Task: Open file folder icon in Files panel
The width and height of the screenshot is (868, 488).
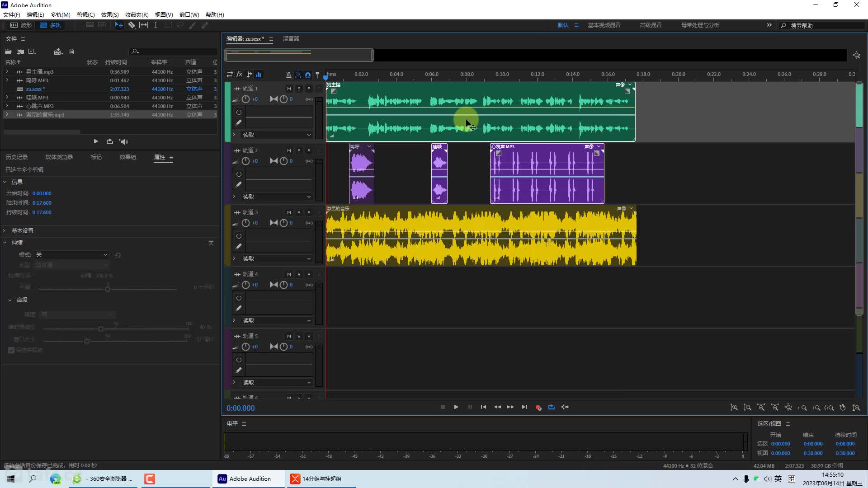Action: click(x=8, y=52)
